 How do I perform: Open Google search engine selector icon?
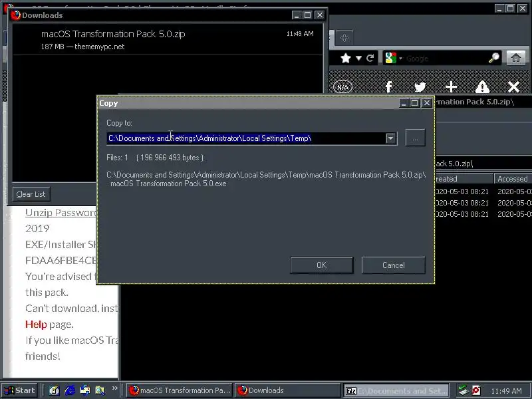pyautogui.click(x=390, y=59)
